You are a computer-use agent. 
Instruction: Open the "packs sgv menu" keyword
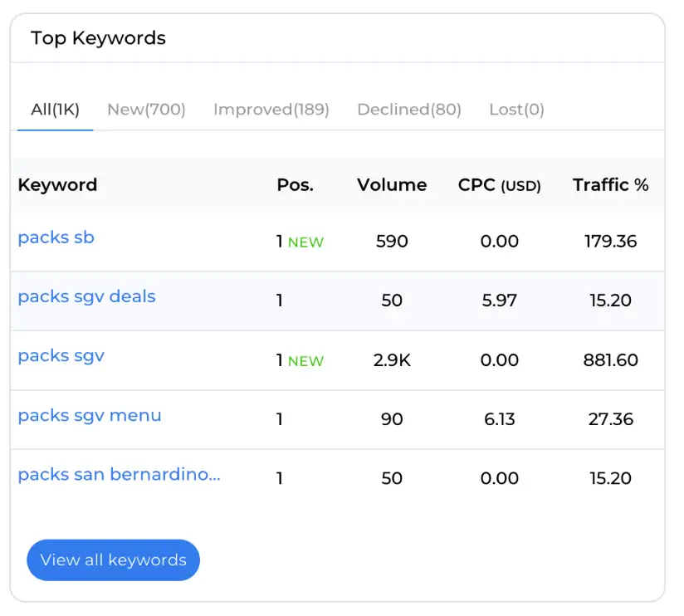tap(89, 415)
